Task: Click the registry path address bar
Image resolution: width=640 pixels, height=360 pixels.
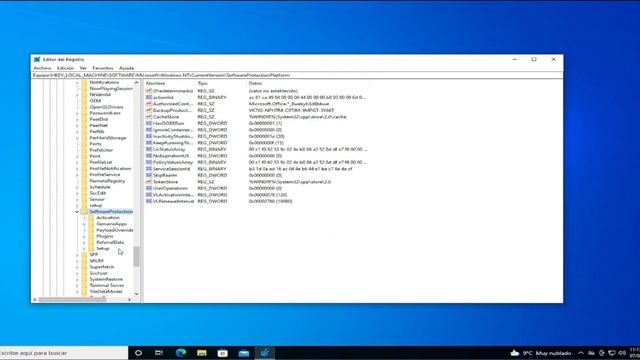Action: (x=297, y=76)
